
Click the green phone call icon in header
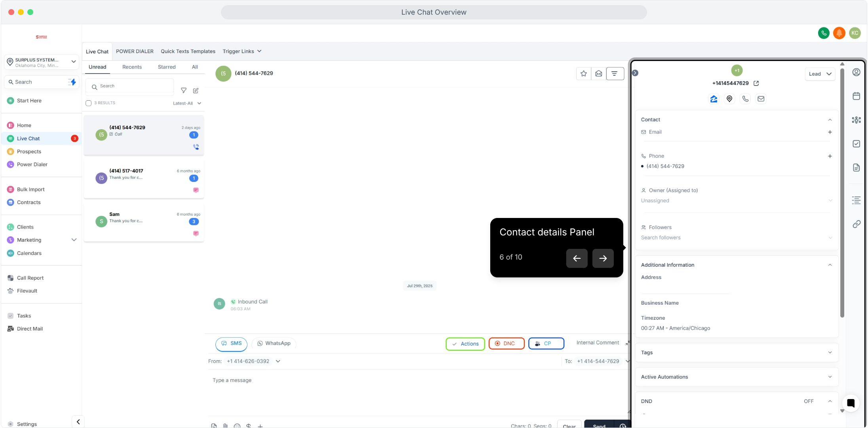click(x=824, y=33)
